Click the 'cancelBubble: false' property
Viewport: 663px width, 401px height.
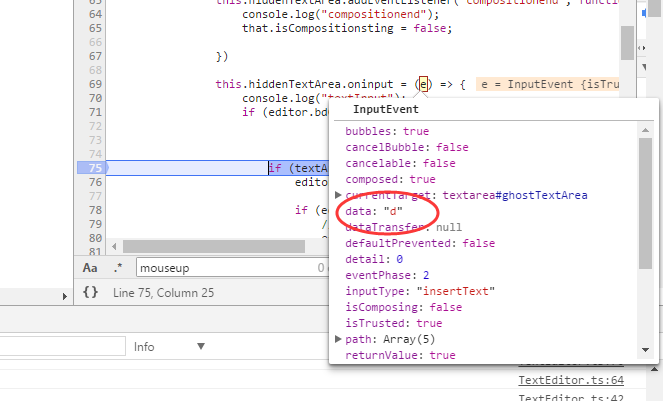click(x=407, y=147)
